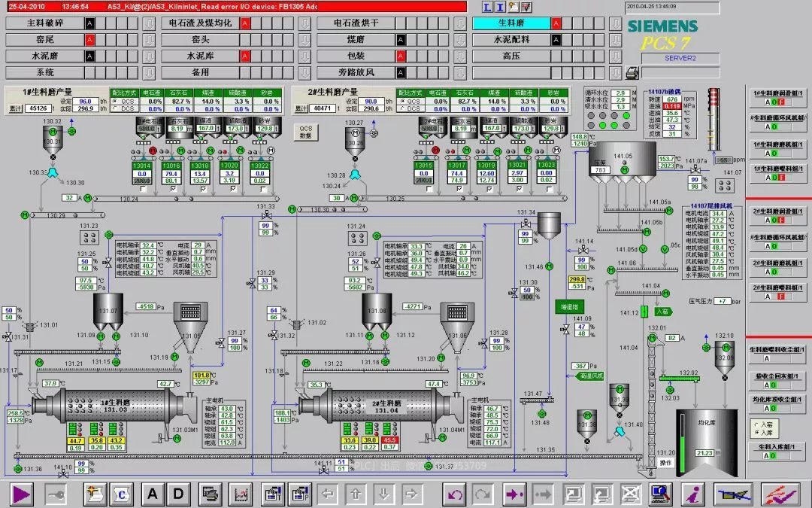Image resolution: width=812 pixels, height=508 pixels.
Task: Click the 1# mill setpoint field 96.0
Action: 85,101
